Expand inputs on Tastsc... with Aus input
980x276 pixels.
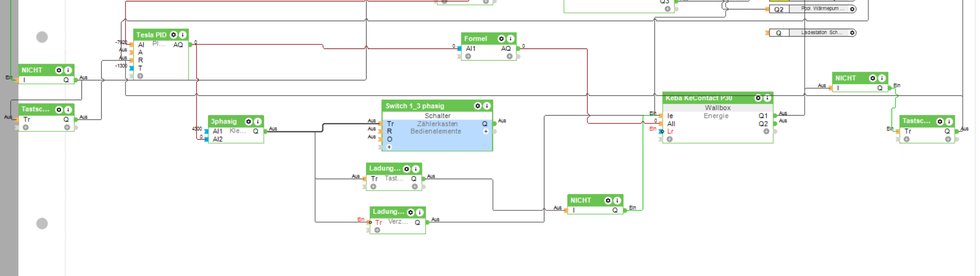[x=26, y=127]
